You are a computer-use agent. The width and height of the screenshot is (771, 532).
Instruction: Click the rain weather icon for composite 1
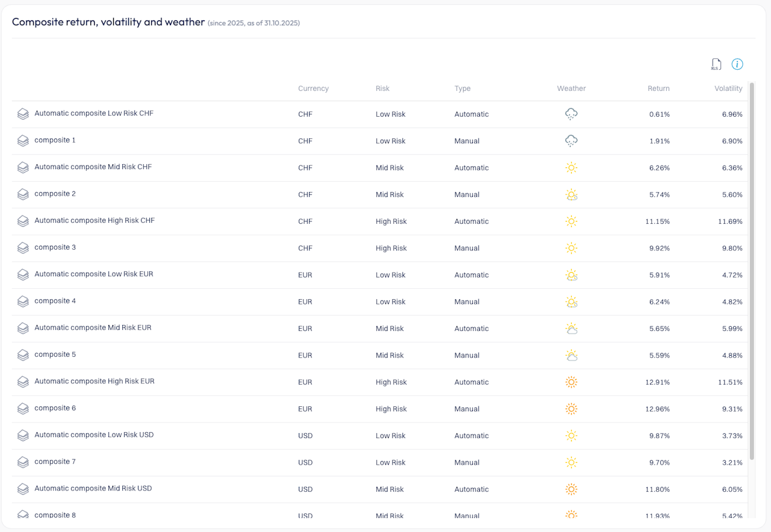pyautogui.click(x=571, y=141)
